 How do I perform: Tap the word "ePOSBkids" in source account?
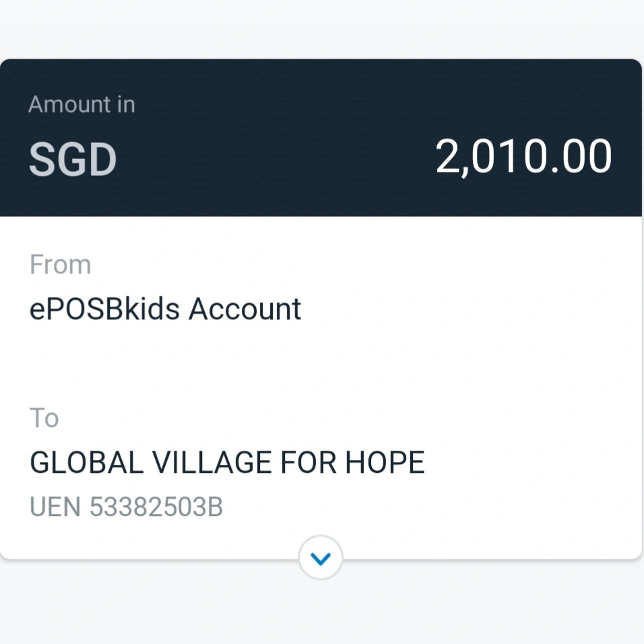(x=104, y=309)
